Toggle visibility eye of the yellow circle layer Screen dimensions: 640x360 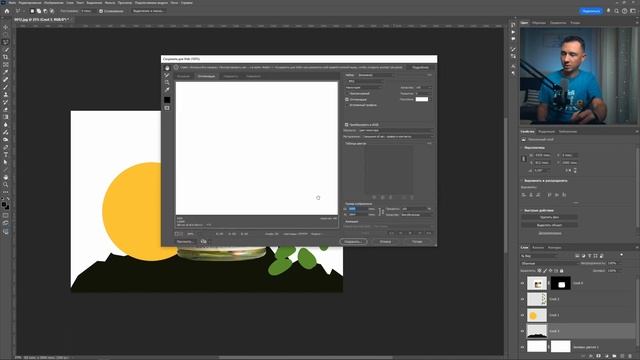click(522, 315)
